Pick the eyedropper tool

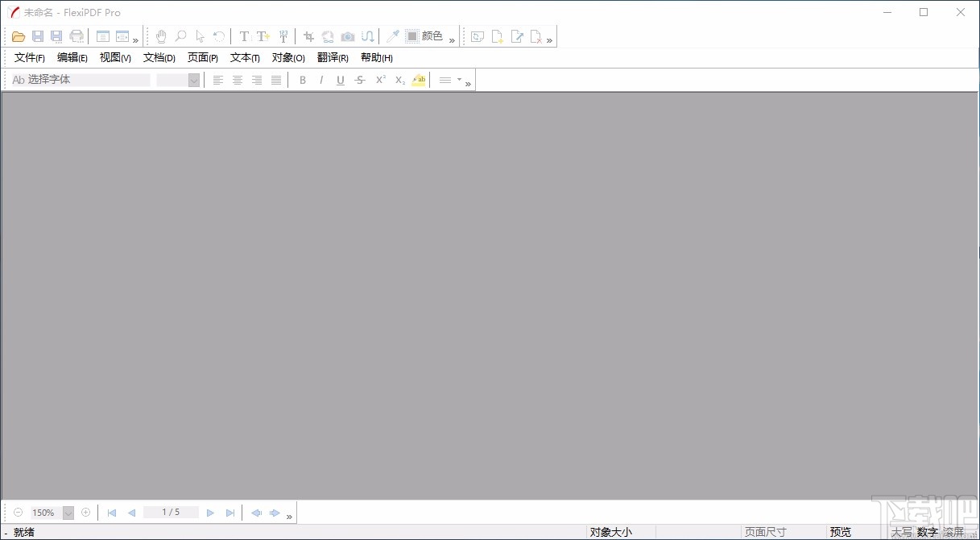[392, 36]
